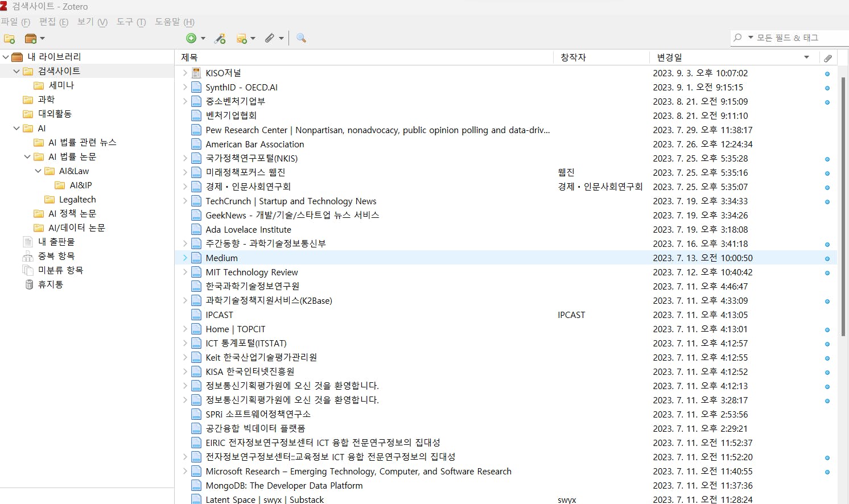Open the 도구 (T) menu
The height and width of the screenshot is (504, 849).
(131, 22)
